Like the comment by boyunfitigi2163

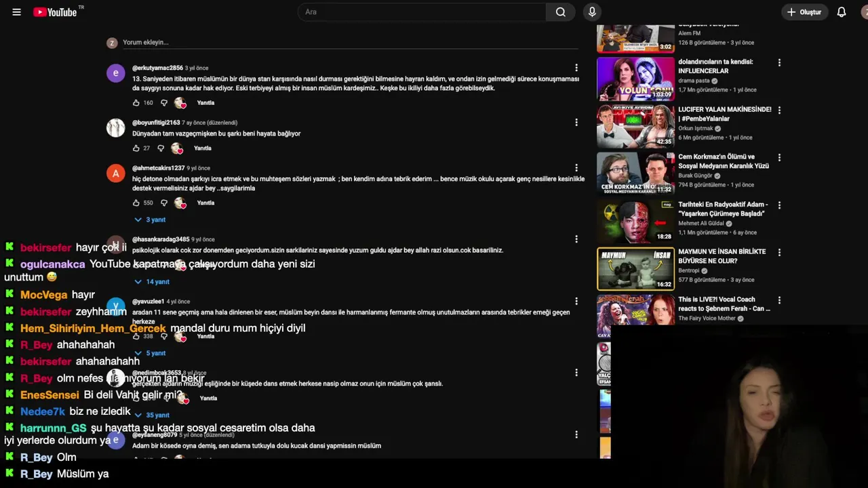[136, 148]
